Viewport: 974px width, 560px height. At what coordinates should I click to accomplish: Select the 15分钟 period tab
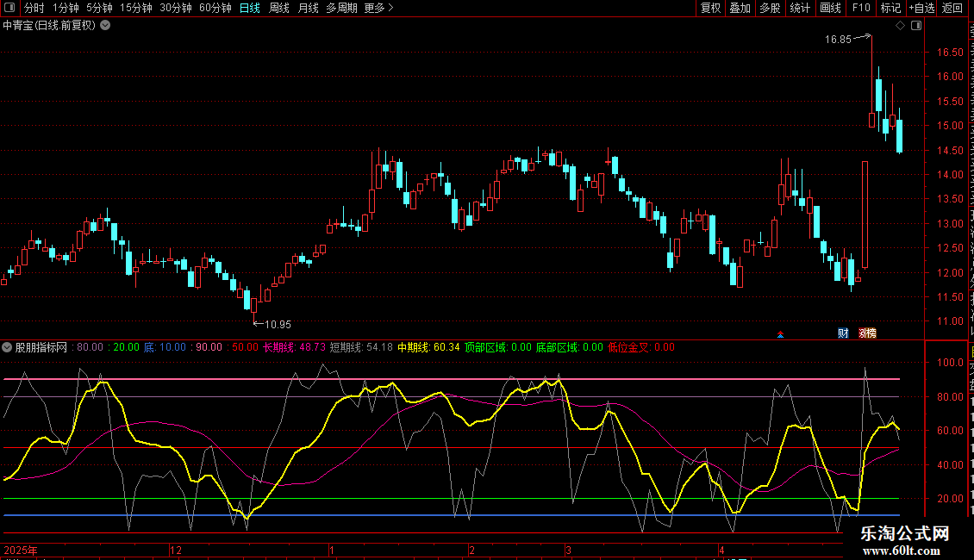(135, 8)
